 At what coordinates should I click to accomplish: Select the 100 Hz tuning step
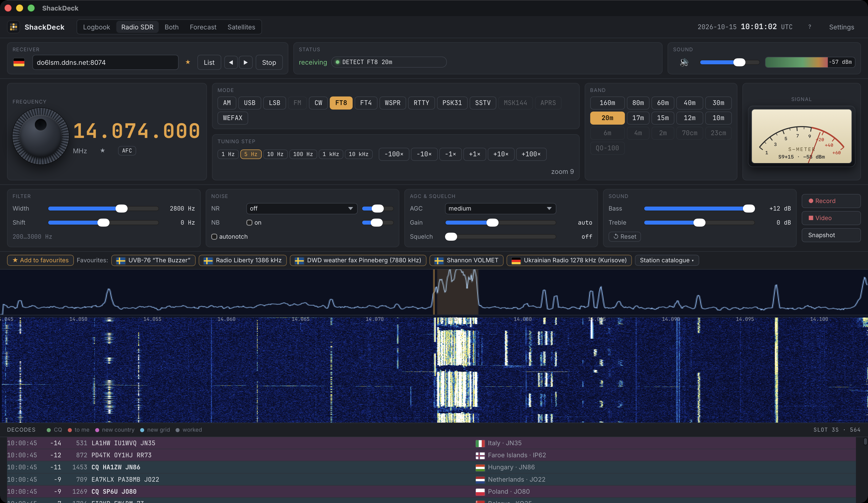303,154
